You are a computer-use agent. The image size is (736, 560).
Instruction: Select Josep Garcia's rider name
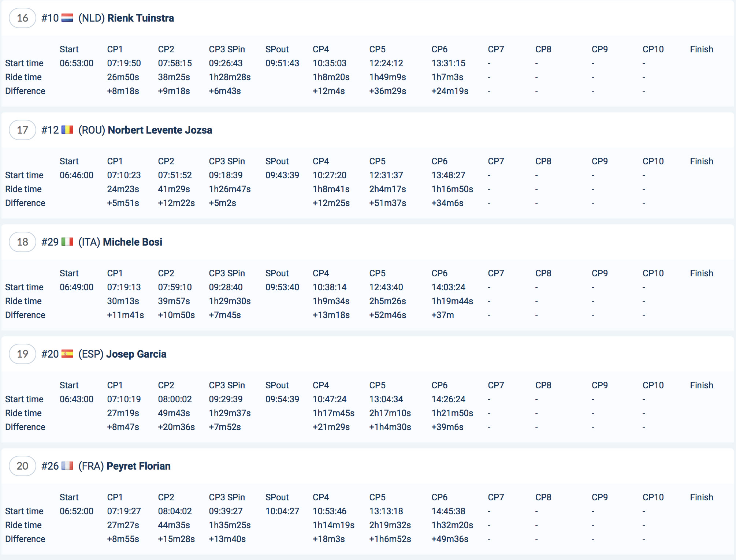(x=136, y=354)
